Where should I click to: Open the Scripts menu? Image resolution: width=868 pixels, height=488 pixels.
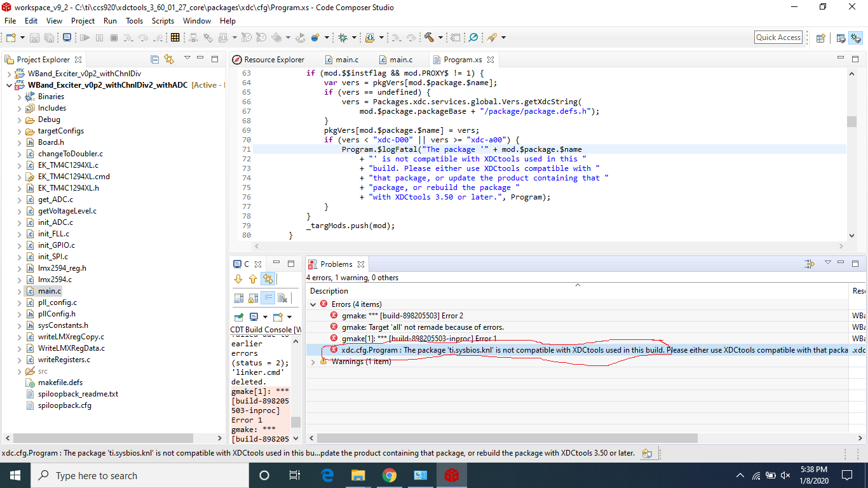(163, 21)
